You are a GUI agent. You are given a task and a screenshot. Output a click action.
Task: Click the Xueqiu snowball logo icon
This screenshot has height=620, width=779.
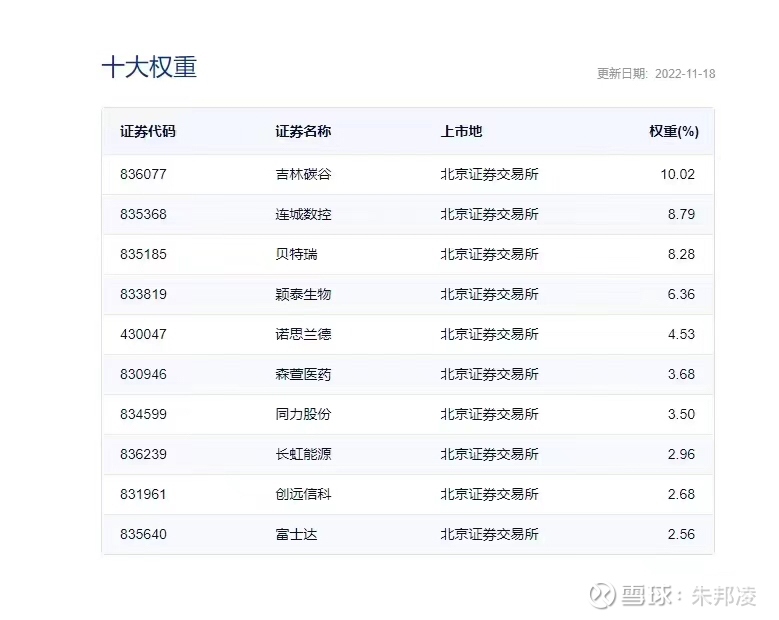click(x=600, y=596)
